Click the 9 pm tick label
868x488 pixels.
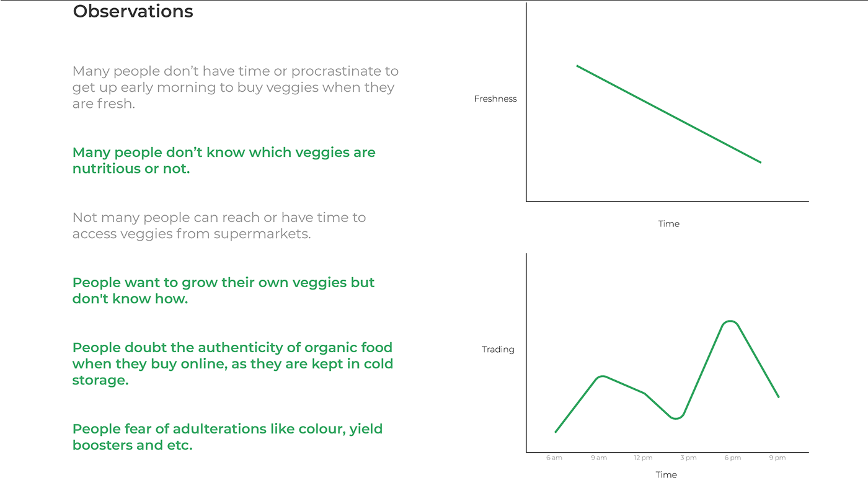pos(777,458)
